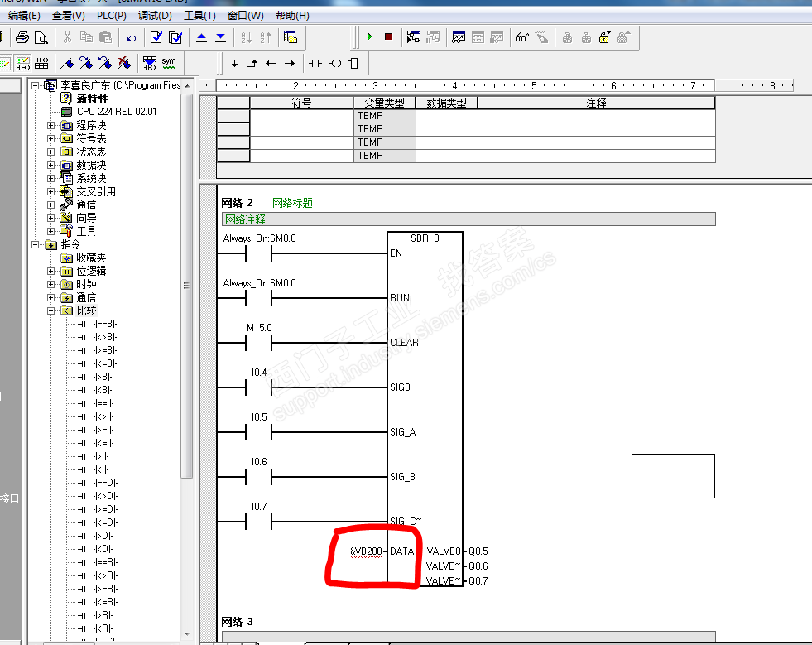Click tree scrollbar down arrow
Screen dimensions: 812x645
[x=187, y=634]
